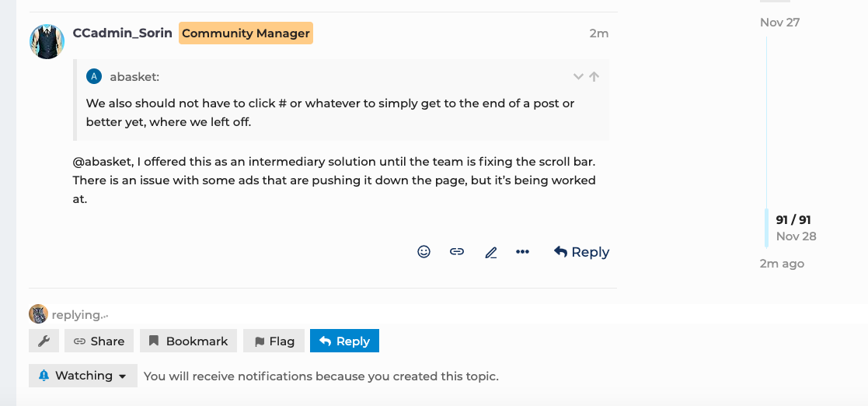Reply to CCadmin_Sorin's post
The height and width of the screenshot is (406, 868).
pos(581,252)
